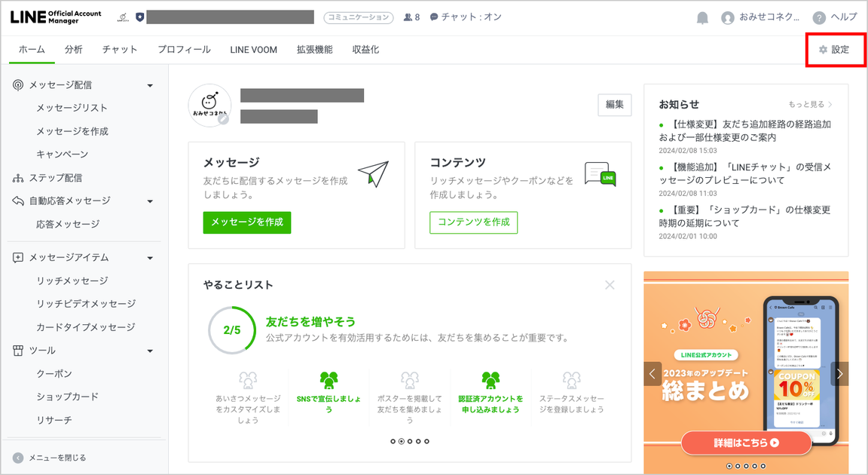Viewport: 868px width, 475px height.
Task: Open the notifications bell icon
Action: coord(701,16)
